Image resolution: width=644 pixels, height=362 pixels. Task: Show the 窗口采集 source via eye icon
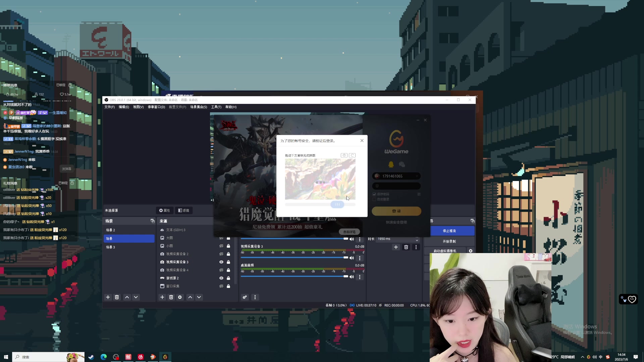[x=221, y=286]
